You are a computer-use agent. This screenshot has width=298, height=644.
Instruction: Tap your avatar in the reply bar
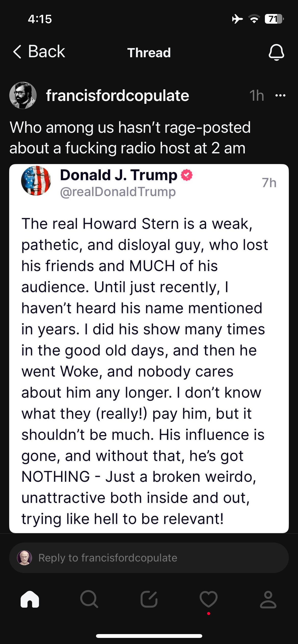click(x=24, y=558)
